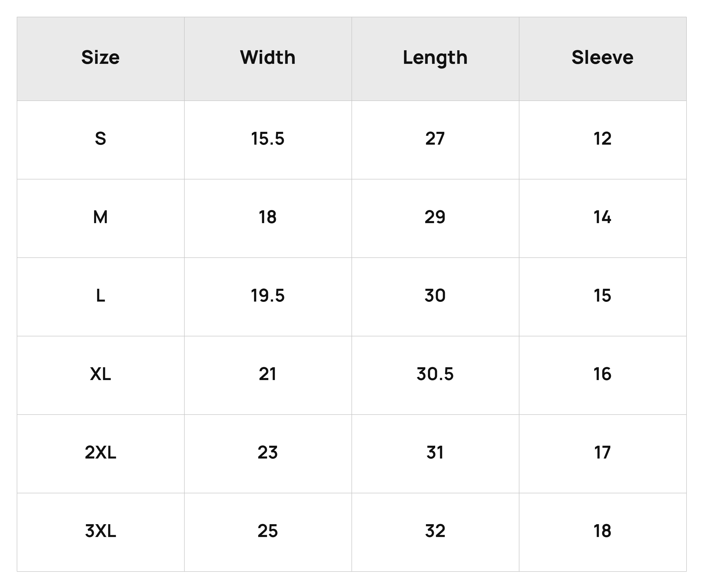Click the length value 32
703x588 pixels.
(435, 531)
